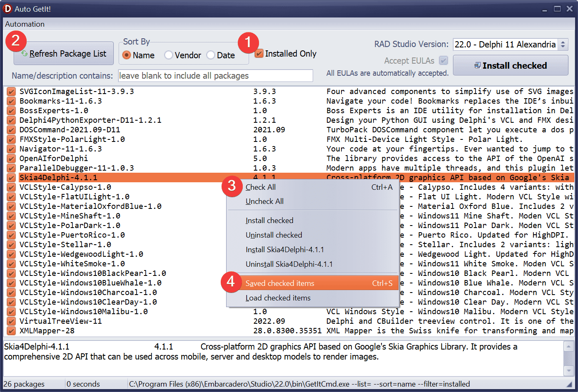The width and height of the screenshot is (578, 392).
Task: Click the Auto GetIt! app icon in title bar
Action: pyautogui.click(x=7, y=9)
